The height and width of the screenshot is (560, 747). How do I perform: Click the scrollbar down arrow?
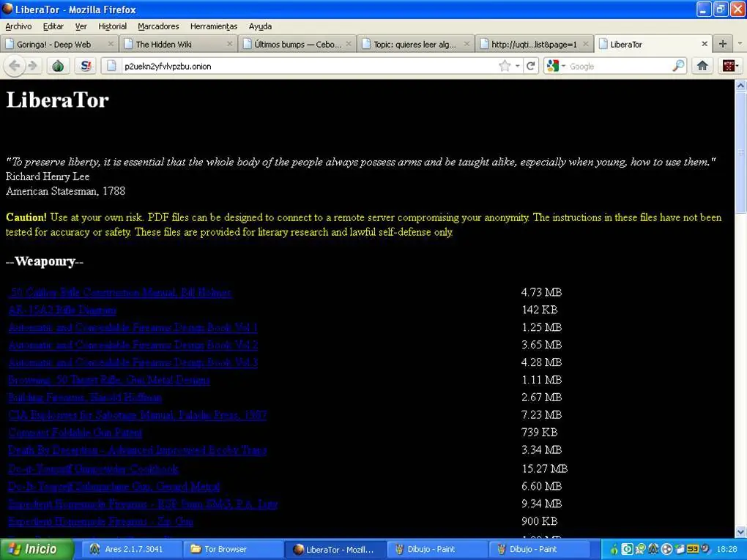tap(740, 532)
